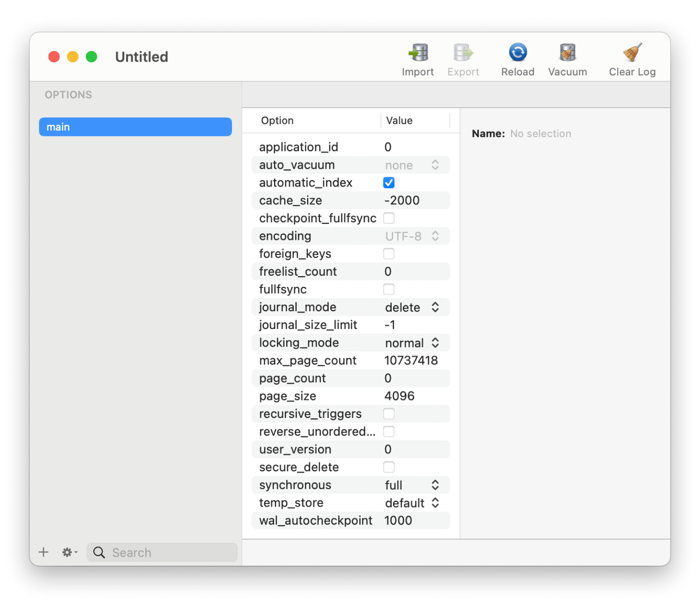Click the plus icon in sidebar footer
This screenshot has width=700, height=608.
click(x=44, y=552)
